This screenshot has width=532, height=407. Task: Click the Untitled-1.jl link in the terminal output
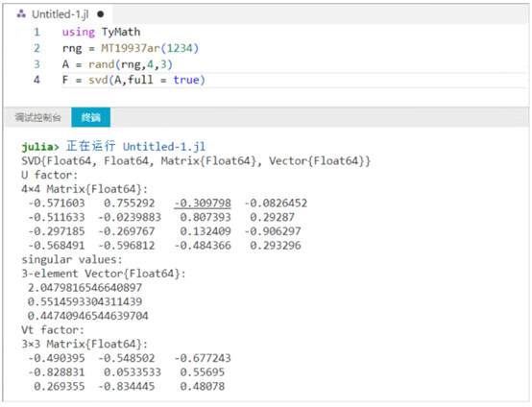coord(164,147)
